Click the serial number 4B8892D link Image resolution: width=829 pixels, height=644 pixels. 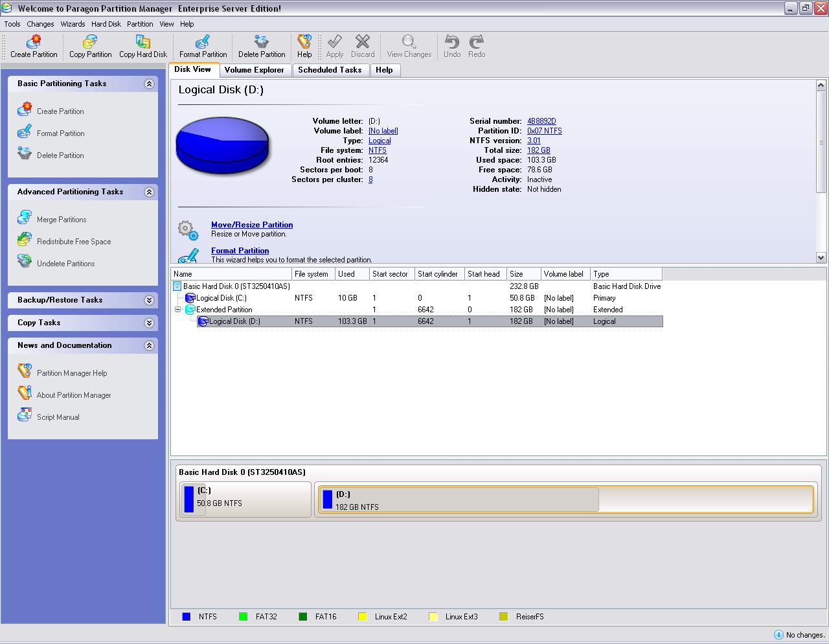pyautogui.click(x=541, y=121)
